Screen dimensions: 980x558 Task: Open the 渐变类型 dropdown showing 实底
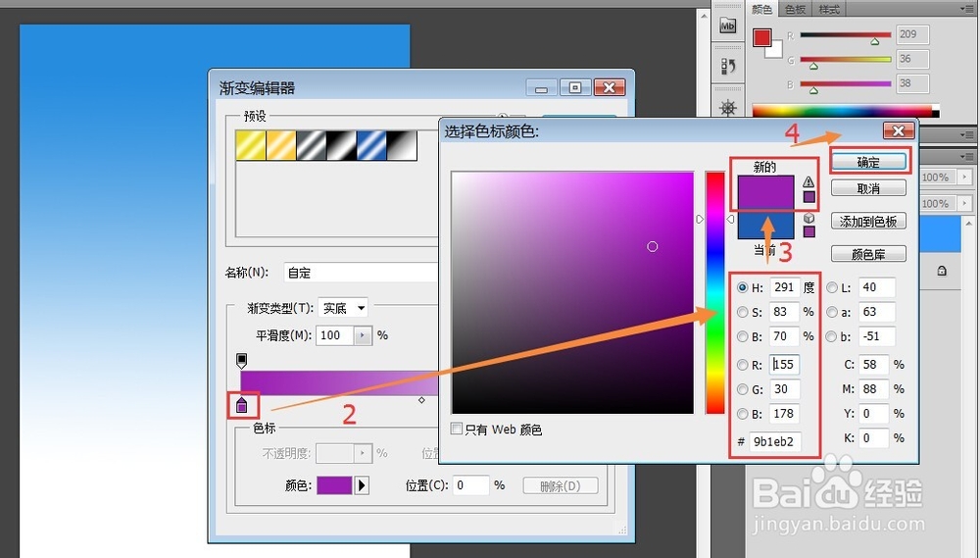point(343,308)
